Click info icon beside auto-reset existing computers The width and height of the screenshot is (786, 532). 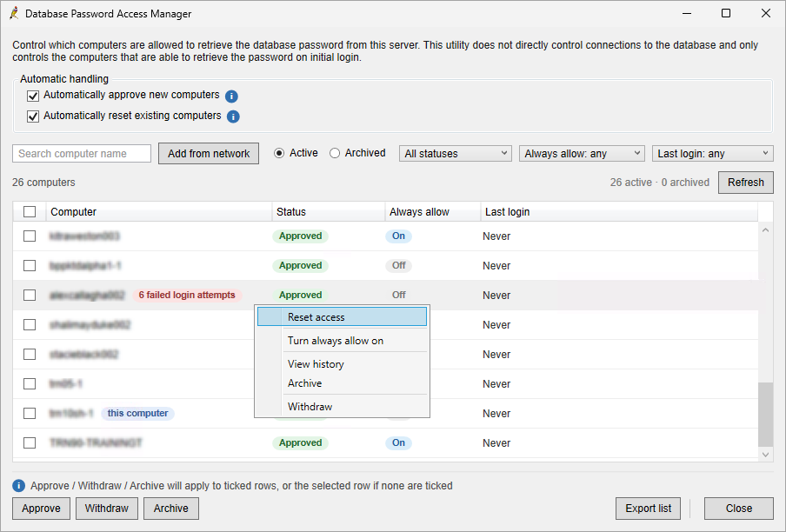pos(233,116)
